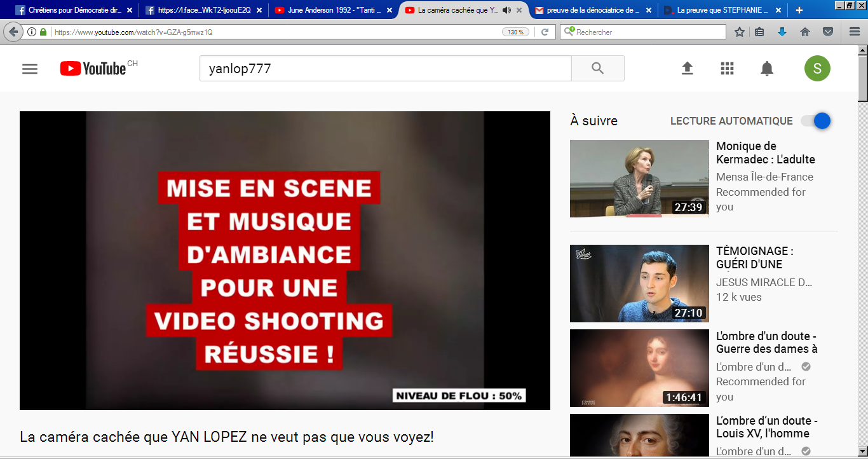Select the La caméra cachée YouTube tab
The height and width of the screenshot is (459, 868).
(x=465, y=10)
